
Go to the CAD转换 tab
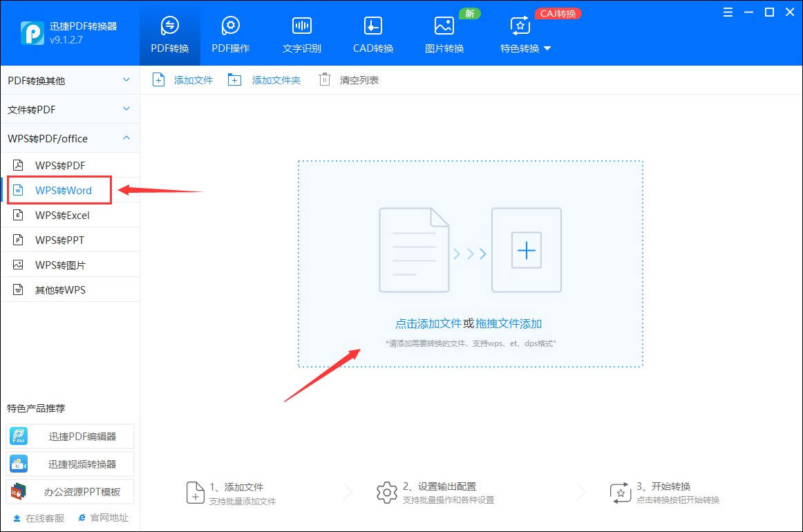(373, 34)
